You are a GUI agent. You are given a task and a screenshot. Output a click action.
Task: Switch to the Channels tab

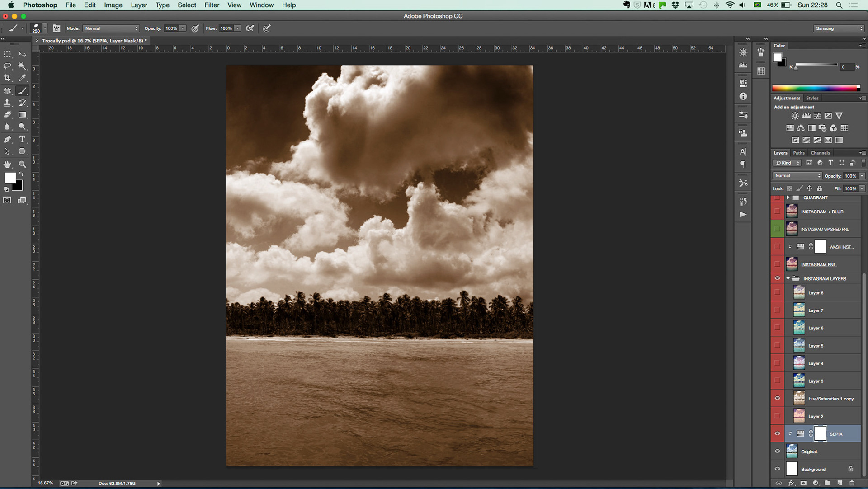pos(820,153)
